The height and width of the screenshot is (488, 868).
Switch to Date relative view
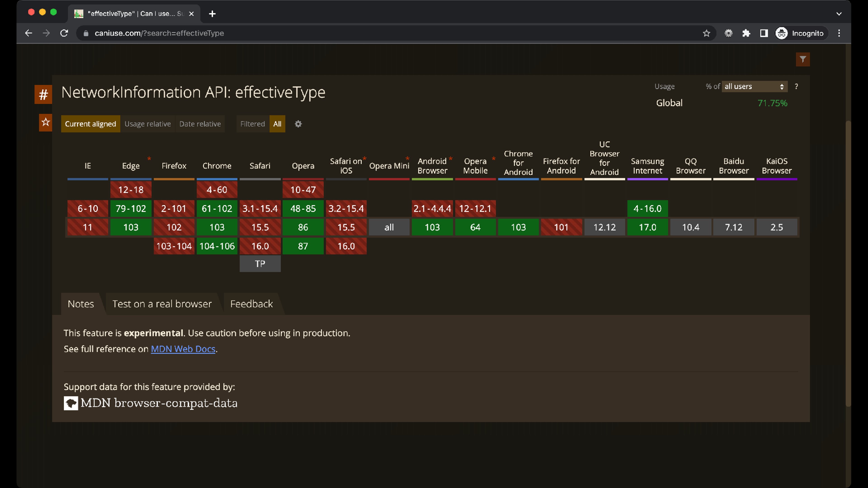click(200, 124)
